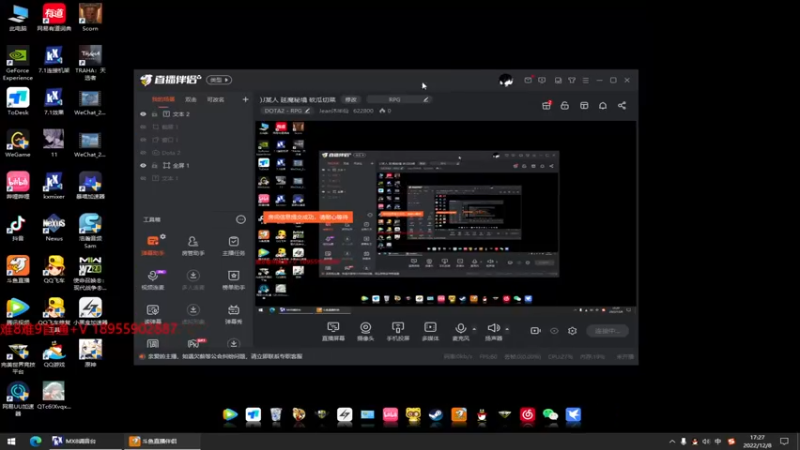Open the 视频连麦 video link tool
This screenshot has height=450, width=800.
[153, 280]
